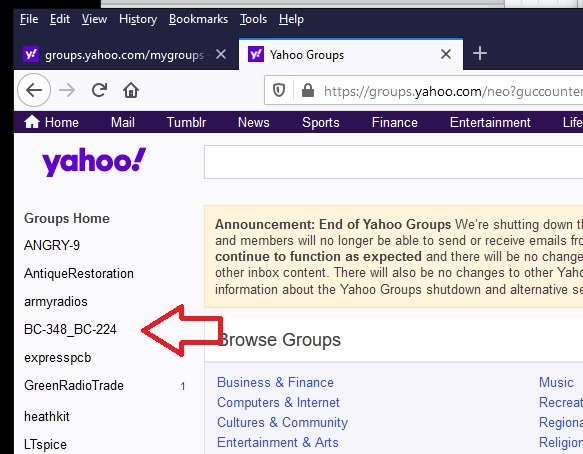Browse Cultures & Community category

pyautogui.click(x=282, y=423)
